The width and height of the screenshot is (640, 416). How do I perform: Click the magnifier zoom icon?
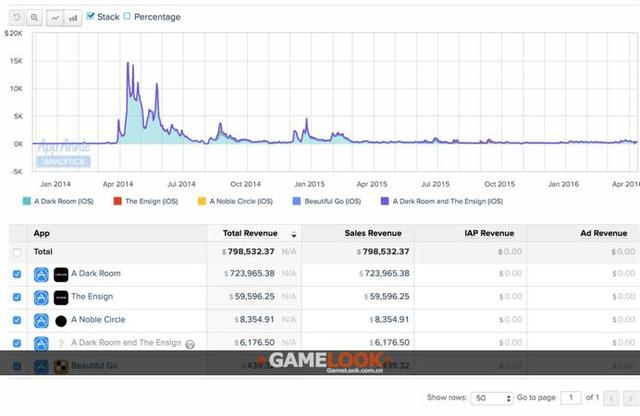(x=33, y=18)
